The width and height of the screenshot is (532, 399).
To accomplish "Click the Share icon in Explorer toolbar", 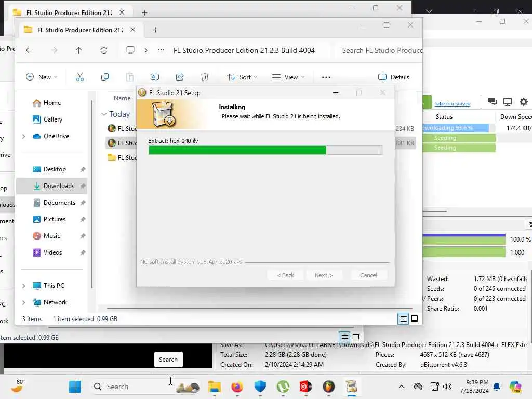I will pos(180,77).
